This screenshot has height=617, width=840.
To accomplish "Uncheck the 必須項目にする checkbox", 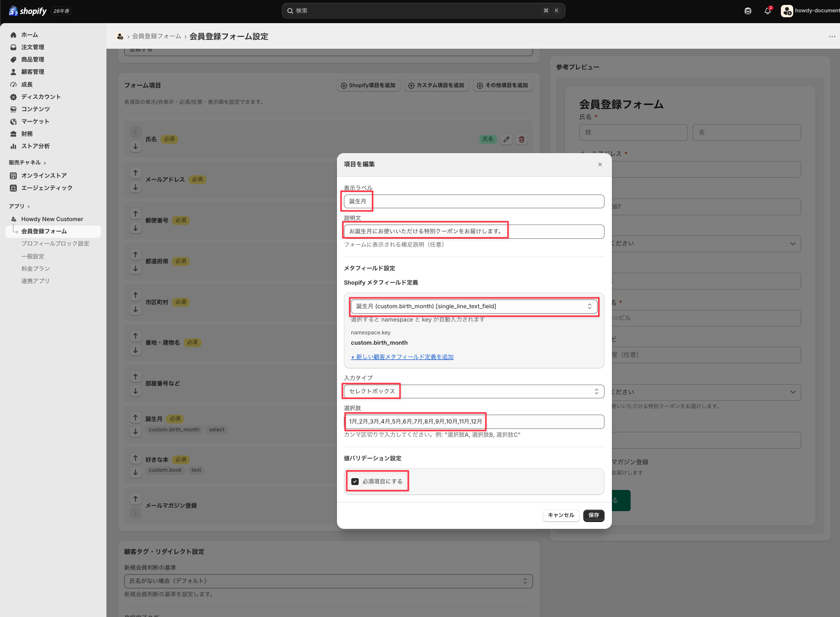I will [355, 482].
